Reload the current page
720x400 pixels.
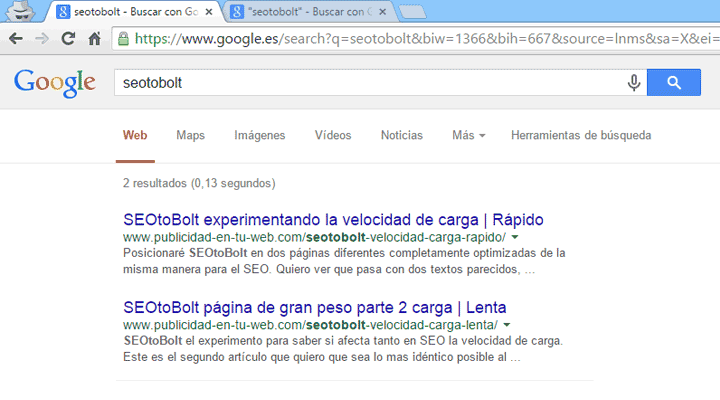tap(68, 40)
